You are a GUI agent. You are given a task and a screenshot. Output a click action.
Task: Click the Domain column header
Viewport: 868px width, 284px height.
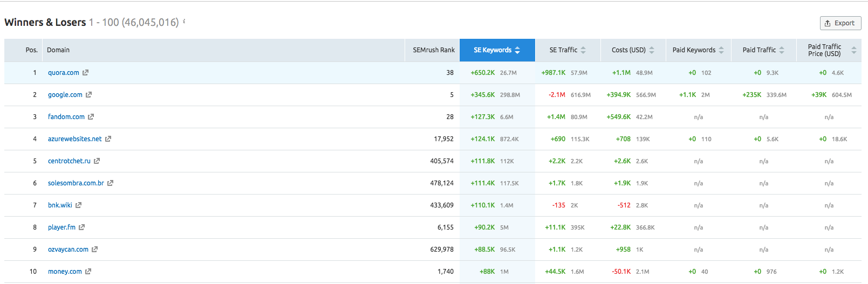[58, 50]
